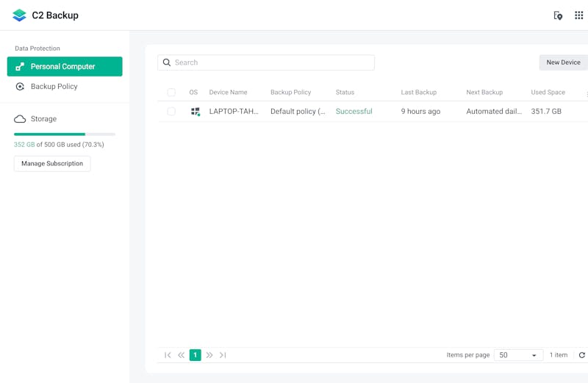The image size is (588, 383).
Task: Go to the first page
Action: (168, 355)
